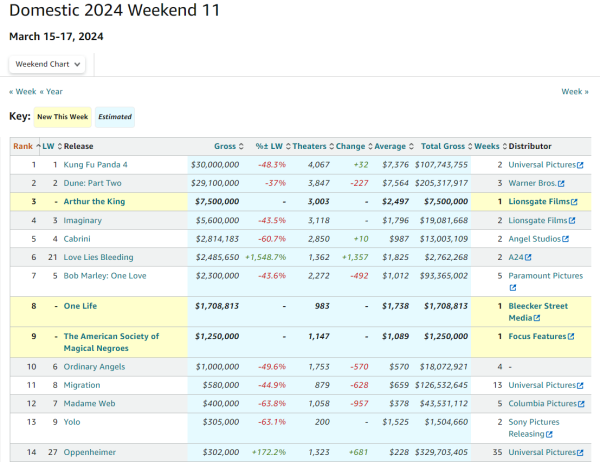
Task: Sort table by Total Gross column
Action: point(447,146)
